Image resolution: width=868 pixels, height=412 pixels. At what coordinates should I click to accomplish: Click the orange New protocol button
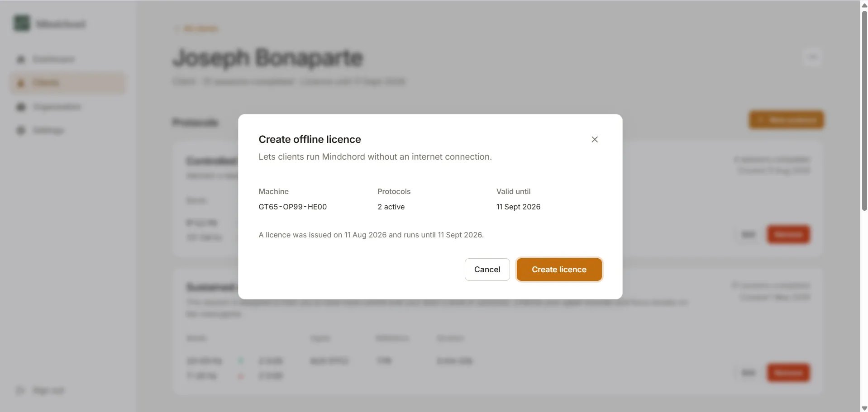[787, 120]
